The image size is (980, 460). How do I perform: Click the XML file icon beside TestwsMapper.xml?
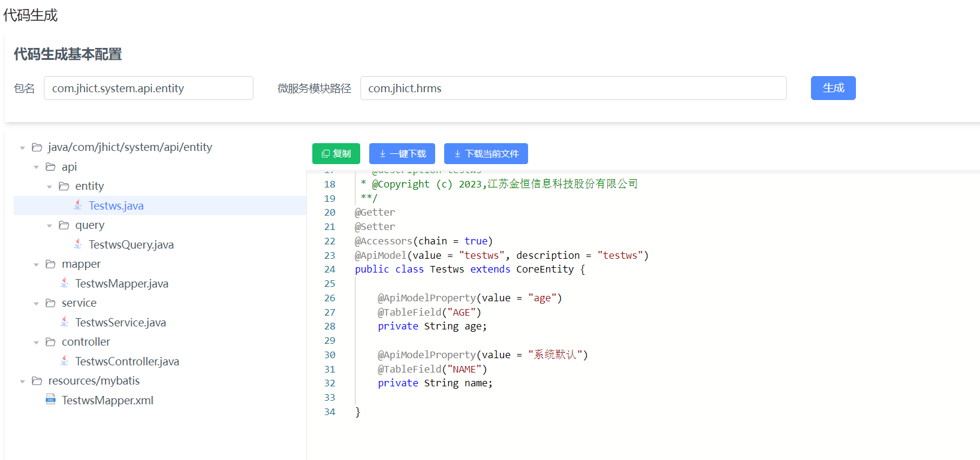pos(51,400)
